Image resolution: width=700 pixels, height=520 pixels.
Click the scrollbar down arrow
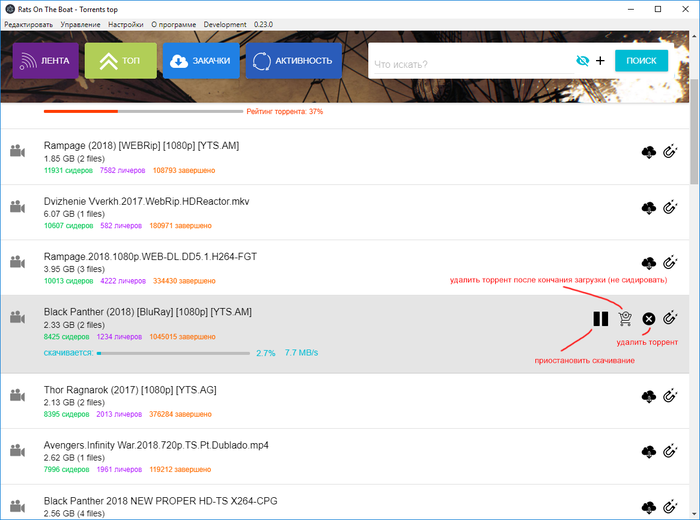coord(694,513)
